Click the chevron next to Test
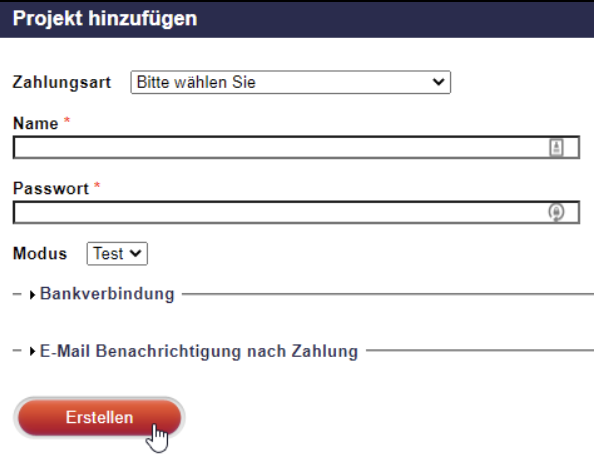The height and width of the screenshot is (458, 594). (x=135, y=253)
